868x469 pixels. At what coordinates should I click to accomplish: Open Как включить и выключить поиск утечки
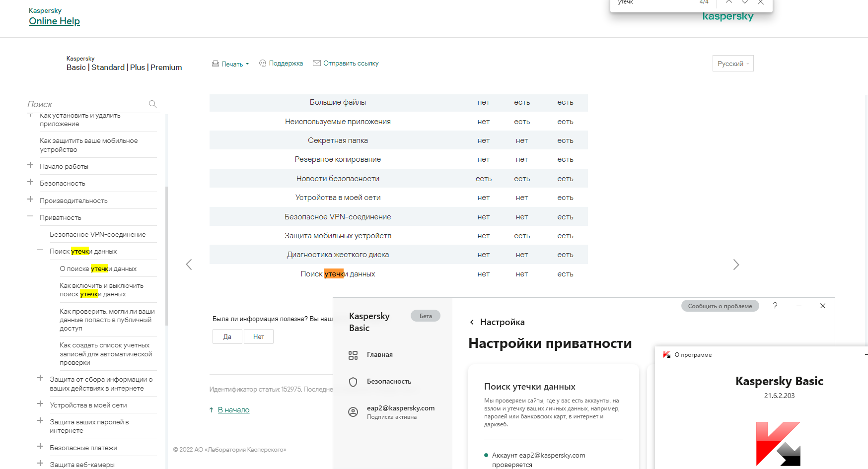pyautogui.click(x=101, y=290)
